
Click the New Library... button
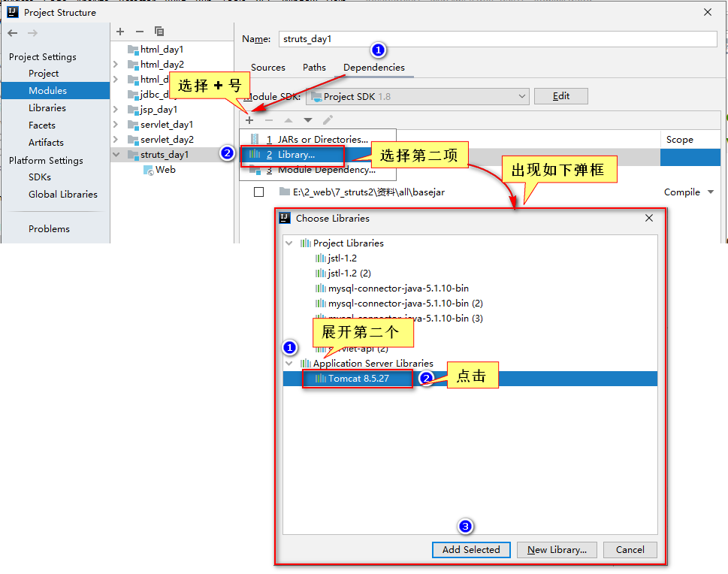557,550
